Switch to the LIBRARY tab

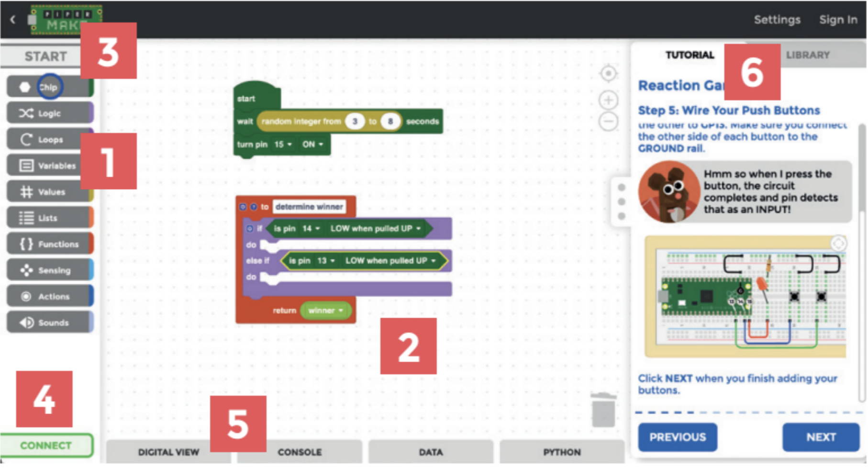click(808, 55)
